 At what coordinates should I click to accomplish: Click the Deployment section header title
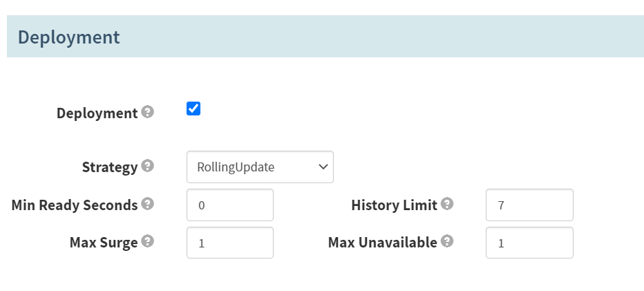(x=68, y=37)
